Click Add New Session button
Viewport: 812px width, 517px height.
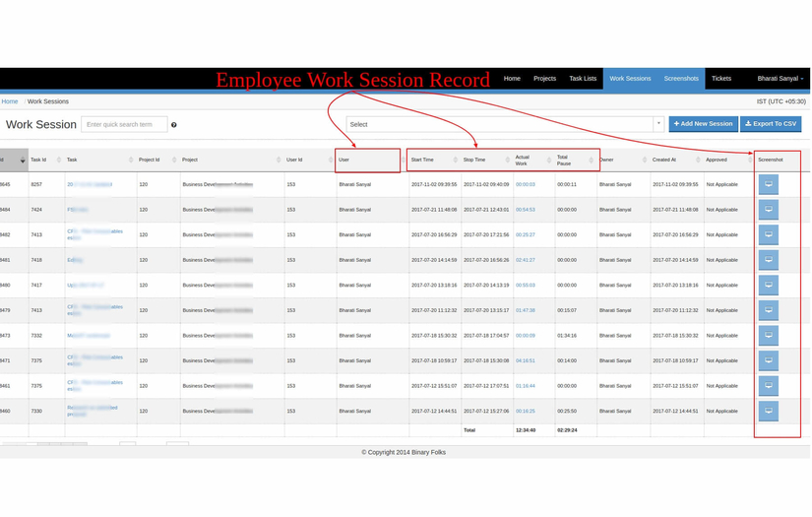(x=704, y=124)
